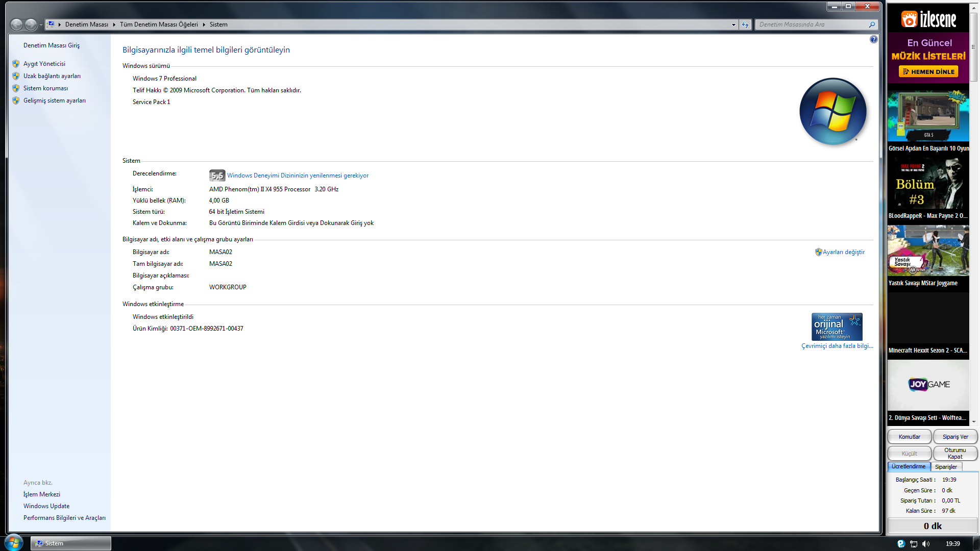Click the Back navigation arrow

(16, 24)
